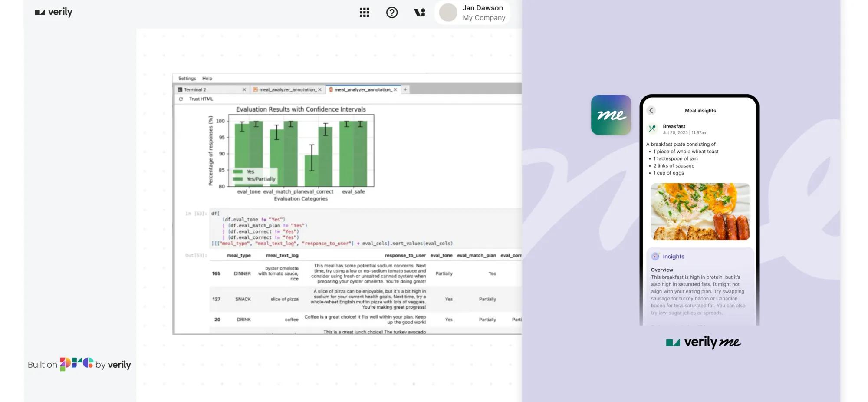Open the Settings menu

[187, 79]
